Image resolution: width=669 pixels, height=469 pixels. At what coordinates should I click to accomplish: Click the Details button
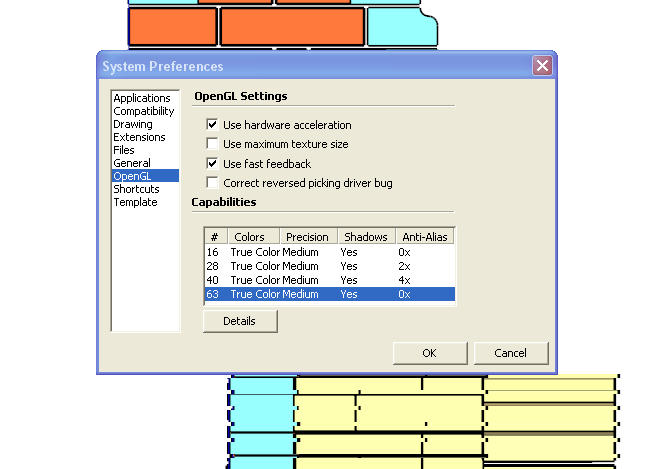[239, 321]
